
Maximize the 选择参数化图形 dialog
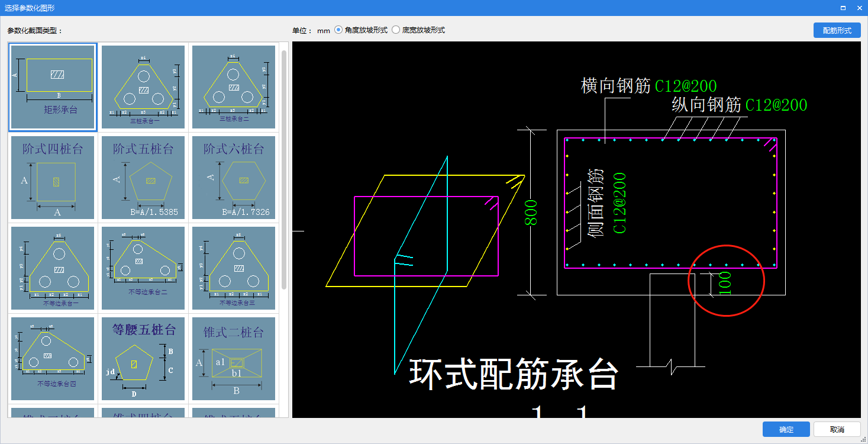[x=843, y=8]
